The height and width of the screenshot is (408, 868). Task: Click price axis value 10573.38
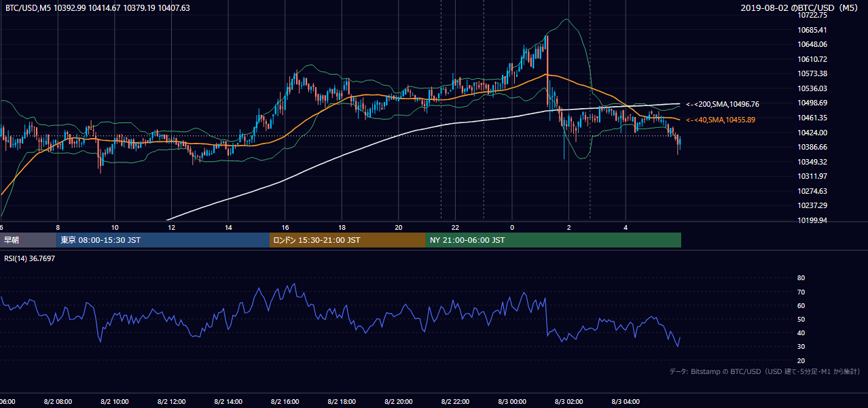click(813, 73)
